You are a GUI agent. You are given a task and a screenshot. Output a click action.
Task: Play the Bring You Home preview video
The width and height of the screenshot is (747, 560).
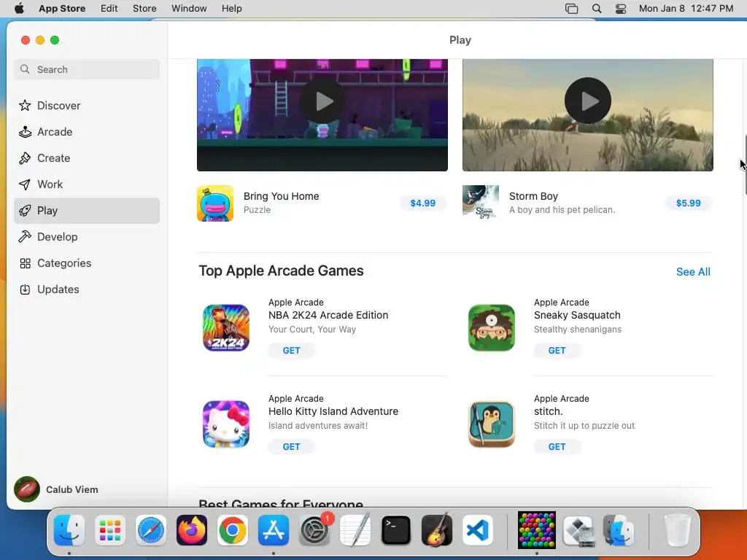click(x=322, y=101)
